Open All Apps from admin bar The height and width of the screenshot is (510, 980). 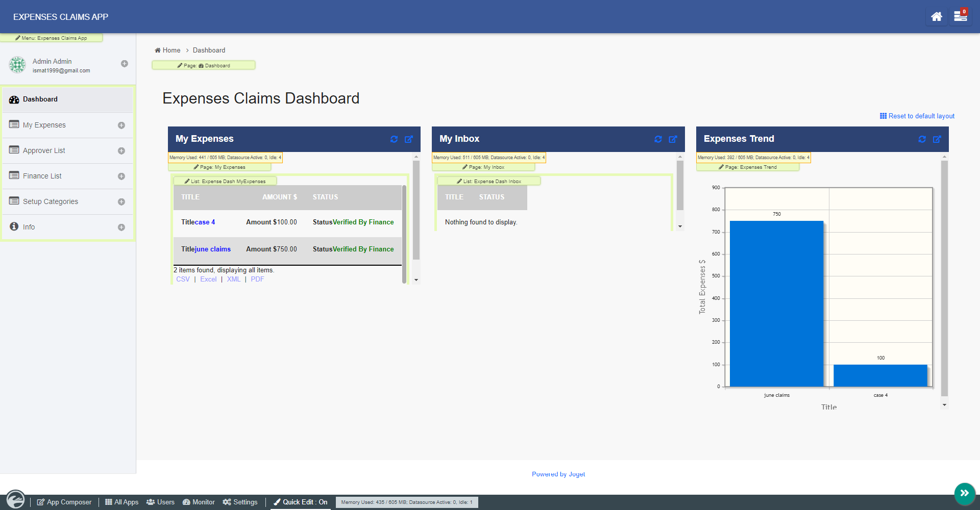(121, 502)
